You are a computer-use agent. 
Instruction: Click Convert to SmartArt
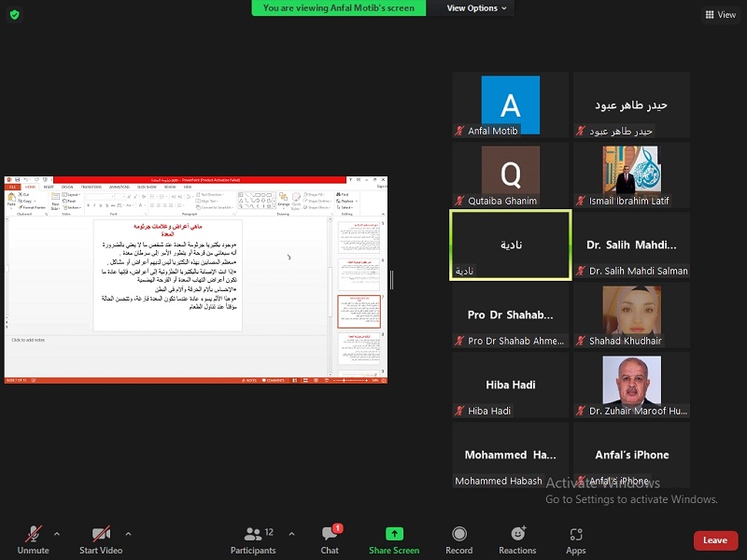[214, 207]
